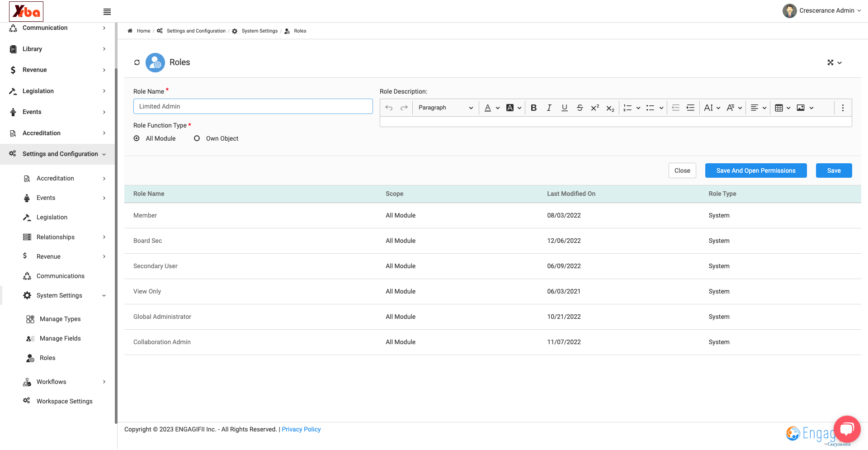
Task: Collapse the Settings and Configuration menu
Action: click(57, 154)
